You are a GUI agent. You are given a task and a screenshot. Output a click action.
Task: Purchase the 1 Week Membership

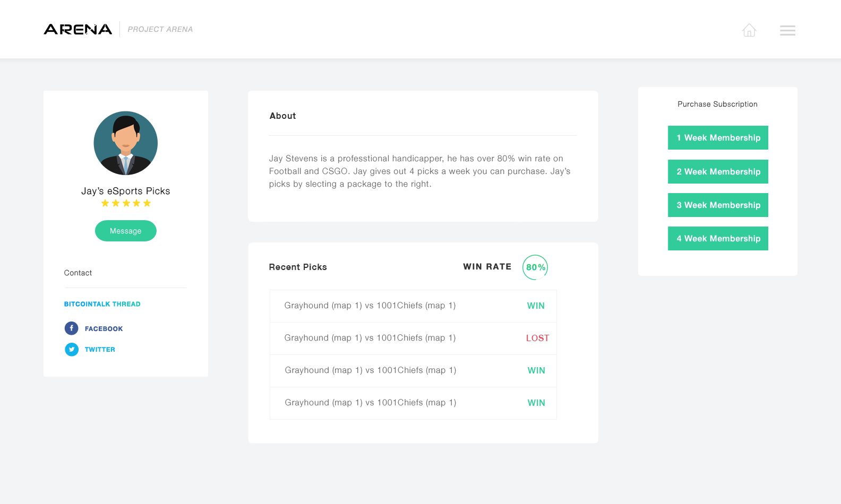coord(718,138)
